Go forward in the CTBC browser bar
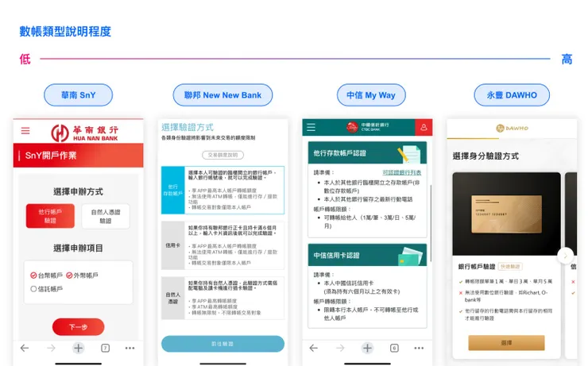This screenshot has height=366, width=588. 340,348
